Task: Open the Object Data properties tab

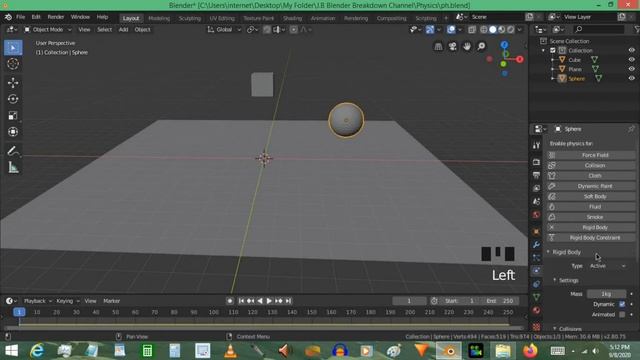Action: click(x=536, y=297)
